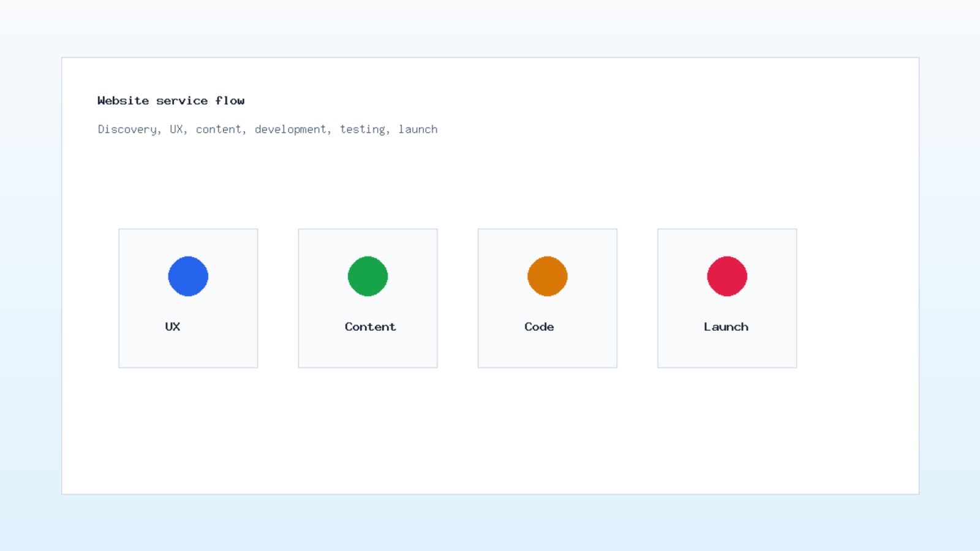Open the Content step card
Image resolution: width=980 pixels, height=551 pixels.
click(x=367, y=298)
